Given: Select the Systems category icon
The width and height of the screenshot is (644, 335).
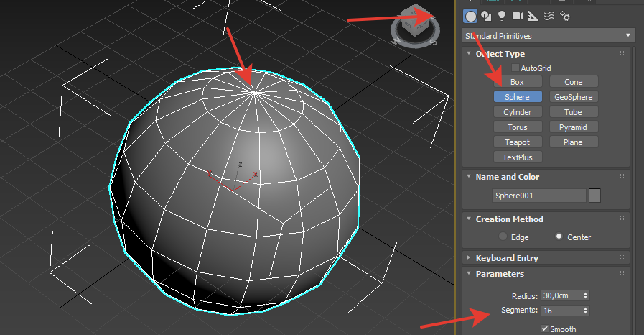Looking at the screenshot, I should (565, 16).
